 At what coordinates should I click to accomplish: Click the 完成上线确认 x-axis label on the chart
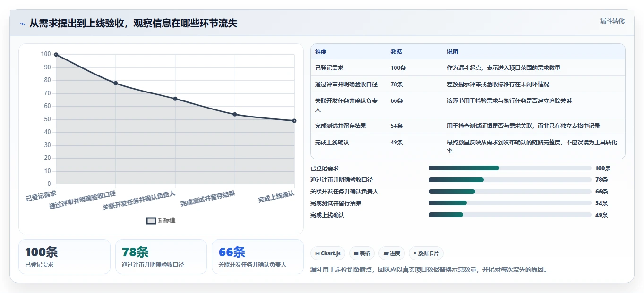click(x=276, y=197)
